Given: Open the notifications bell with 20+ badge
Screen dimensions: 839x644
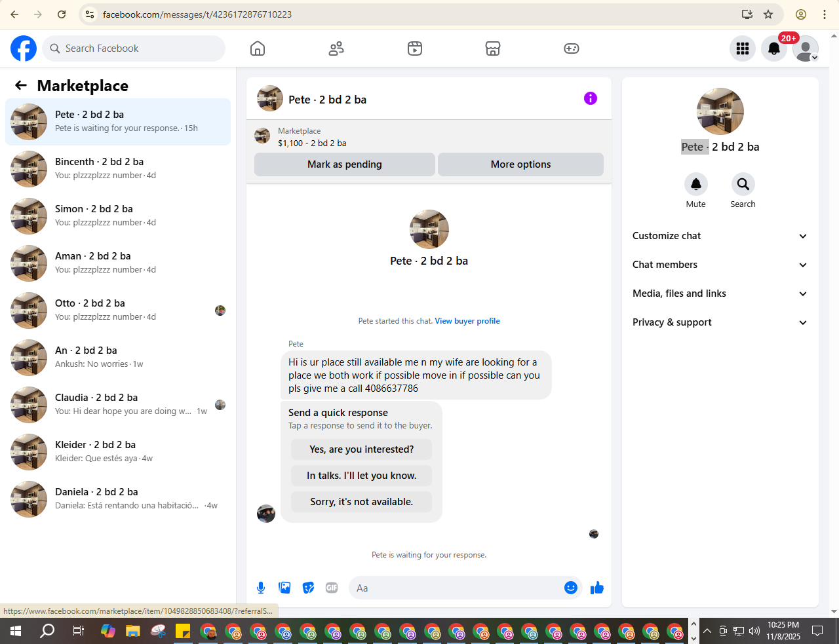Looking at the screenshot, I should pos(774,48).
